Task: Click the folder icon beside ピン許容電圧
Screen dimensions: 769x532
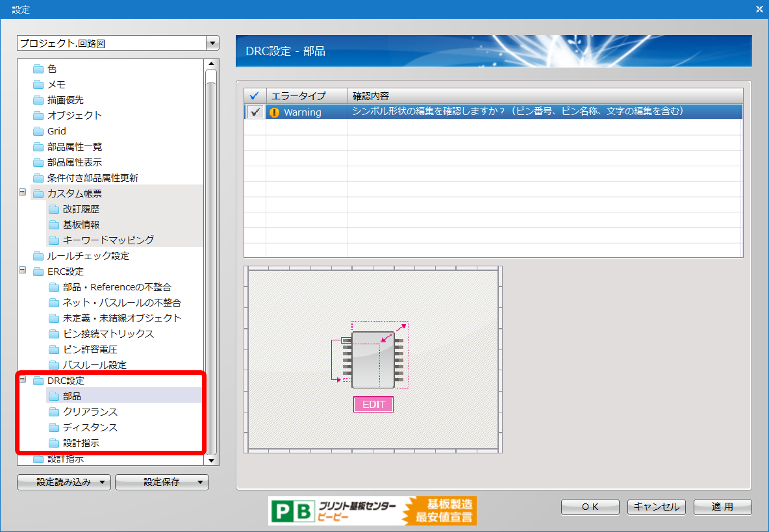Action: click(x=54, y=349)
